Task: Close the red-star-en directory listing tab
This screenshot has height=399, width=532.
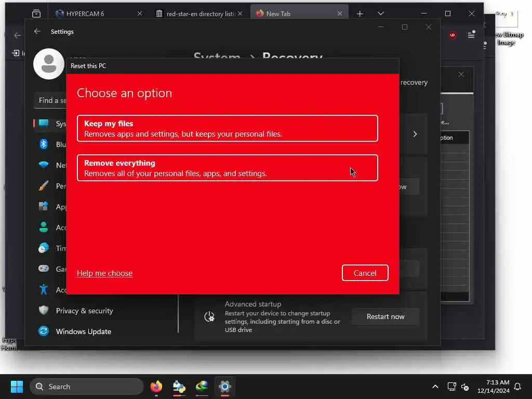Action: point(240,14)
